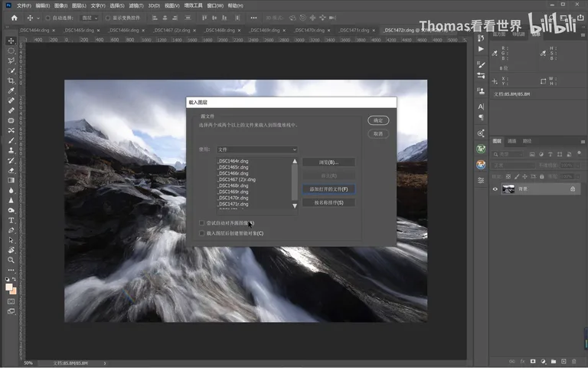The height and width of the screenshot is (368, 588).
Task: Open the 使用 文件 dropdown
Action: [x=257, y=149]
